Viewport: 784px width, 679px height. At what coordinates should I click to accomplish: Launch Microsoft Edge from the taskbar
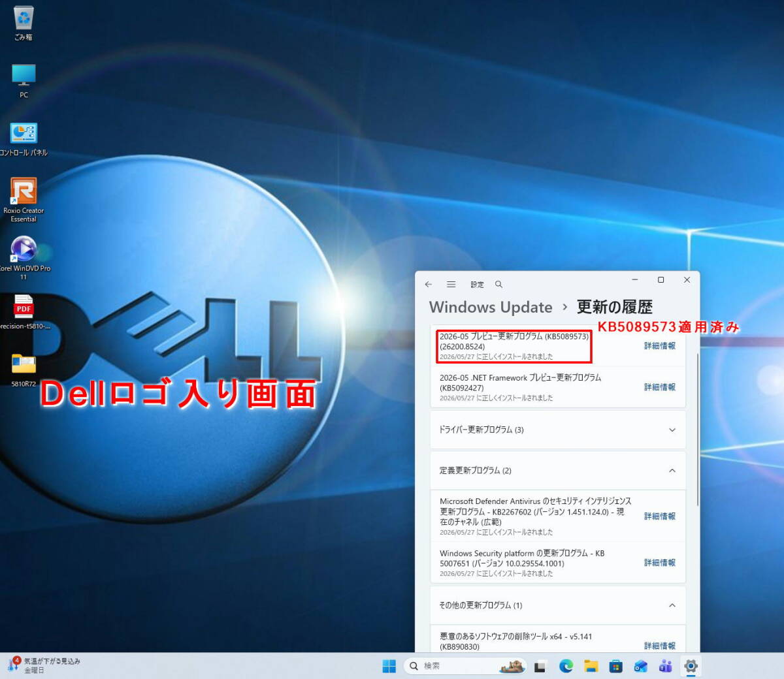(566, 666)
